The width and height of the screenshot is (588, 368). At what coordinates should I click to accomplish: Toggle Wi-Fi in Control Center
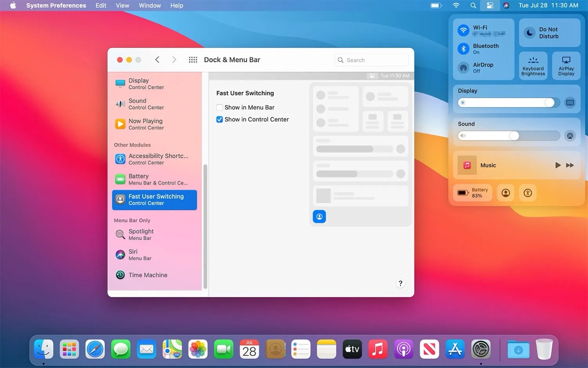click(464, 30)
